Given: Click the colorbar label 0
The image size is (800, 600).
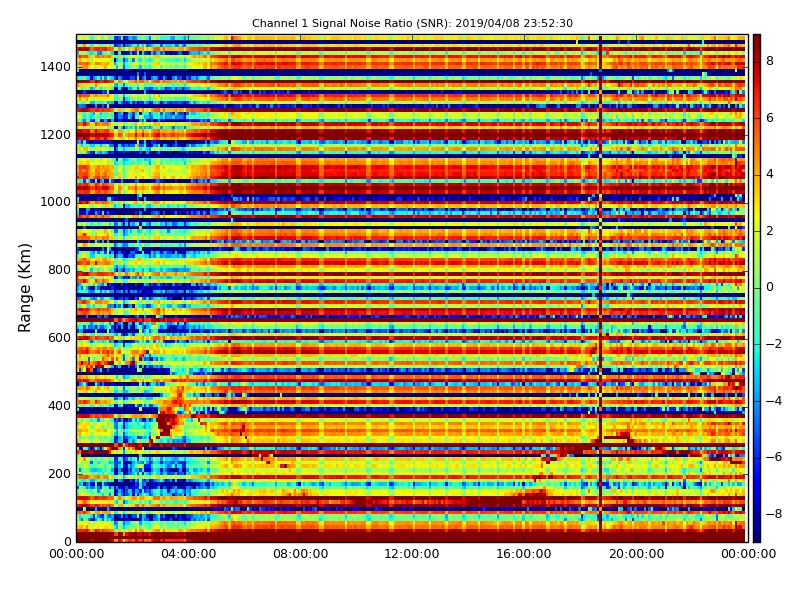Looking at the screenshot, I should tap(770, 287).
